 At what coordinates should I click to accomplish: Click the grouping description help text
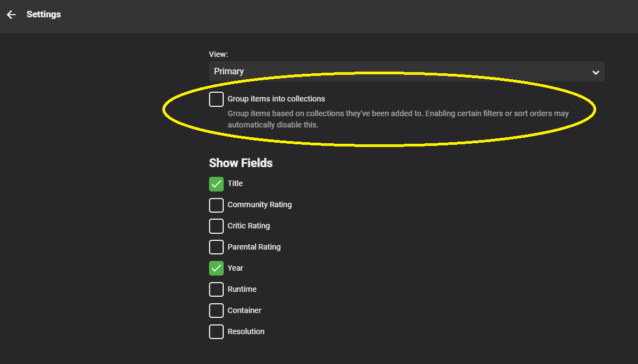[397, 119]
